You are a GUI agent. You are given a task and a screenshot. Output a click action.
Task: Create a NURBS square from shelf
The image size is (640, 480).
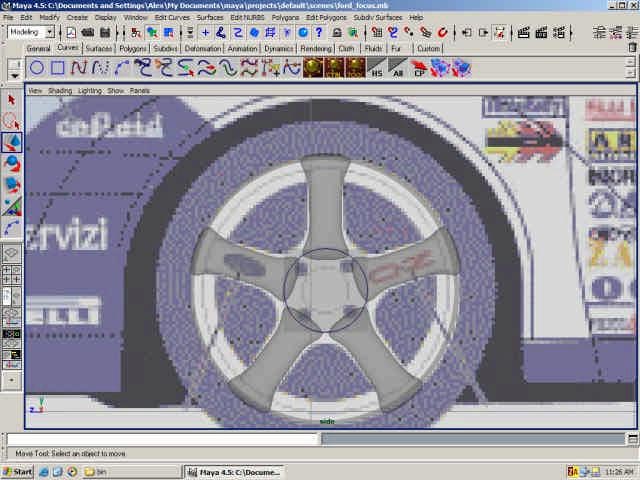(58, 68)
